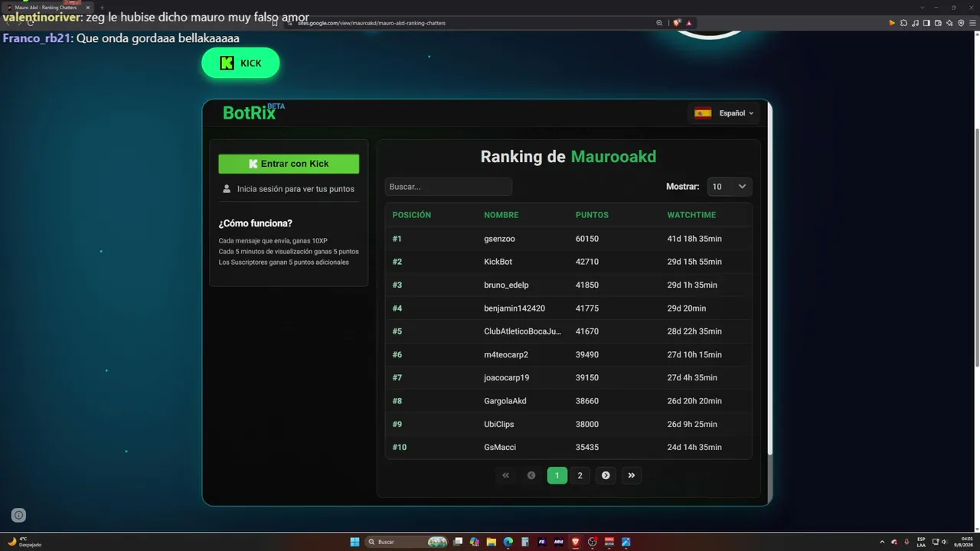The image size is (980, 551).
Task: Select the GargolaAkd name cell
Action: [505, 401]
